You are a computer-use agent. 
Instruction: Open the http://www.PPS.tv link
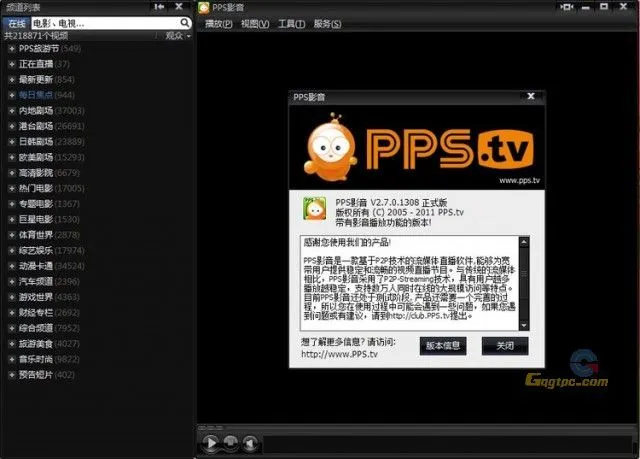[339, 354]
